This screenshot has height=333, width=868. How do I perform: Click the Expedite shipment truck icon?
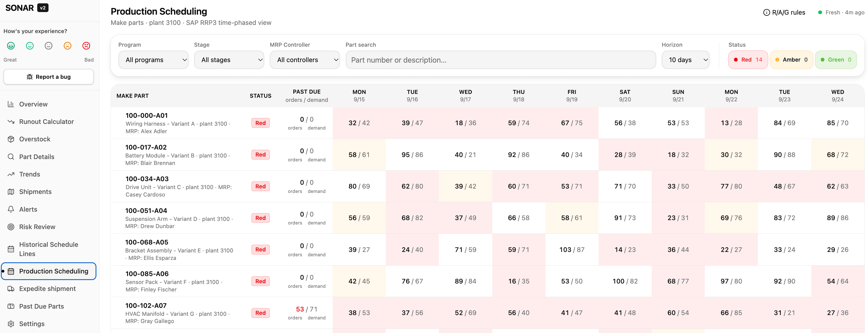[x=11, y=289]
